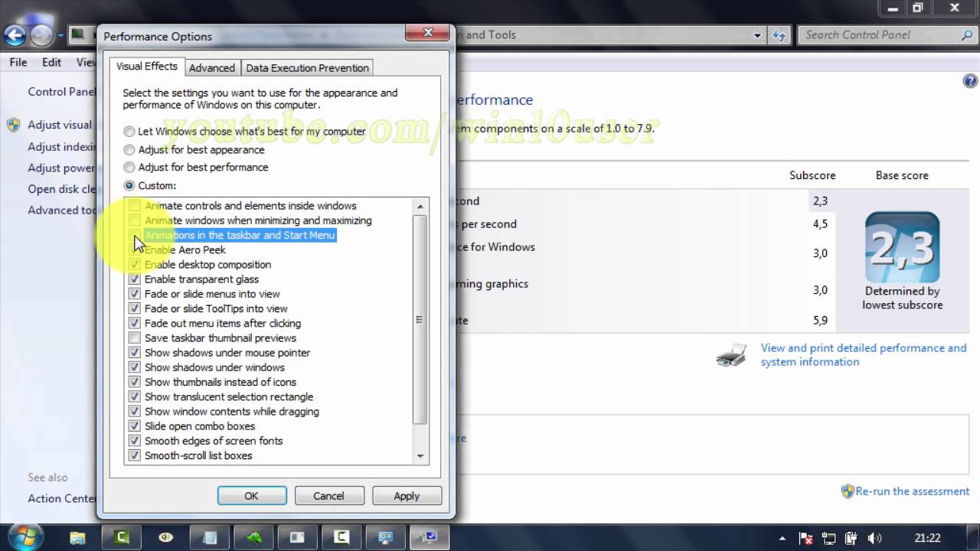Click the effects list scroll-down arrow
980x551 pixels.
[x=420, y=456]
